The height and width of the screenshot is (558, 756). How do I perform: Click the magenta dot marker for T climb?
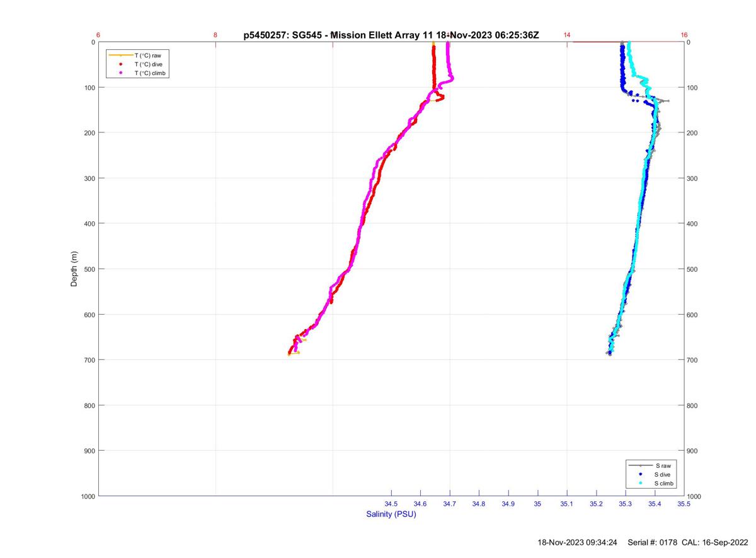pyautogui.click(x=120, y=73)
